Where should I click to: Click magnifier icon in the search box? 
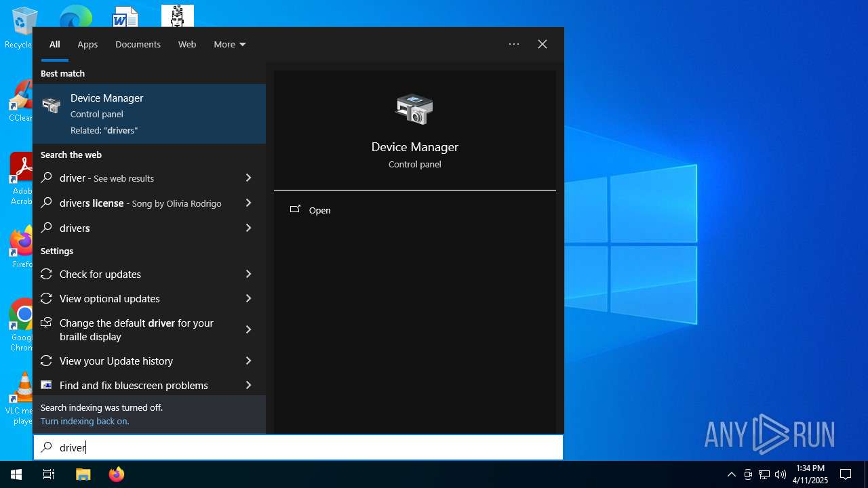(47, 447)
